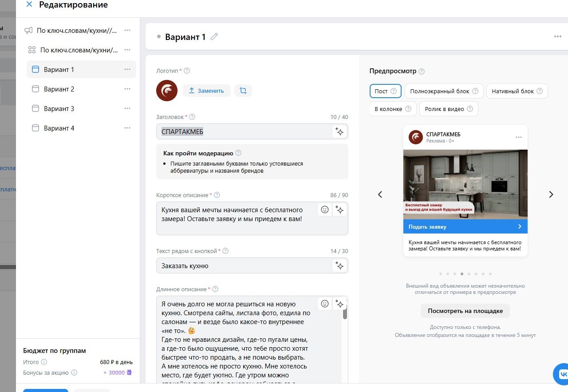
Task: Open the three-dot menu for Вариант 3
Action: (x=127, y=108)
